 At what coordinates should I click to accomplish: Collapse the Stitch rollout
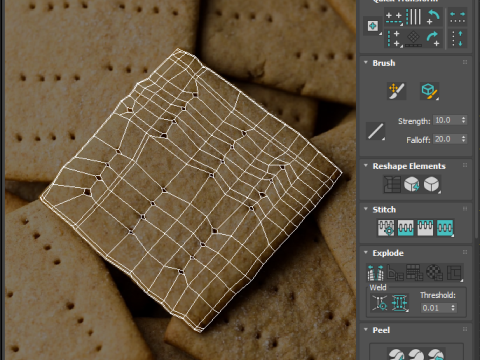pyautogui.click(x=366, y=209)
